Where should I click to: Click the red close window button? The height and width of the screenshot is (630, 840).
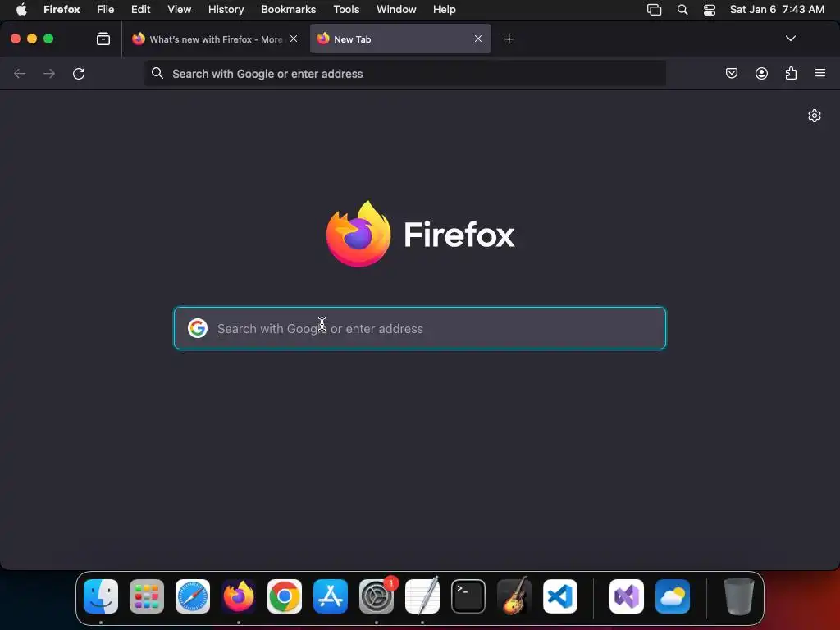click(16, 39)
